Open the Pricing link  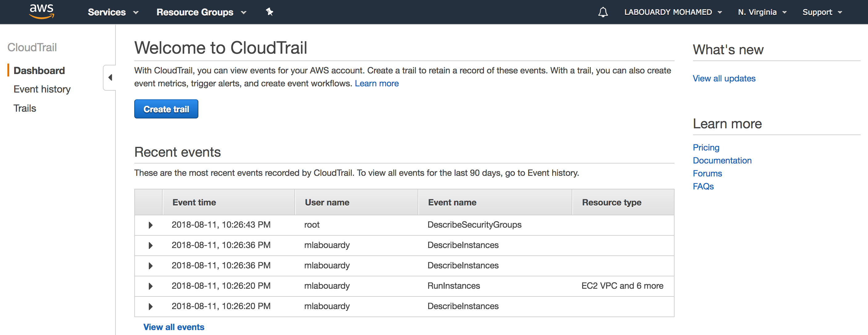(706, 147)
